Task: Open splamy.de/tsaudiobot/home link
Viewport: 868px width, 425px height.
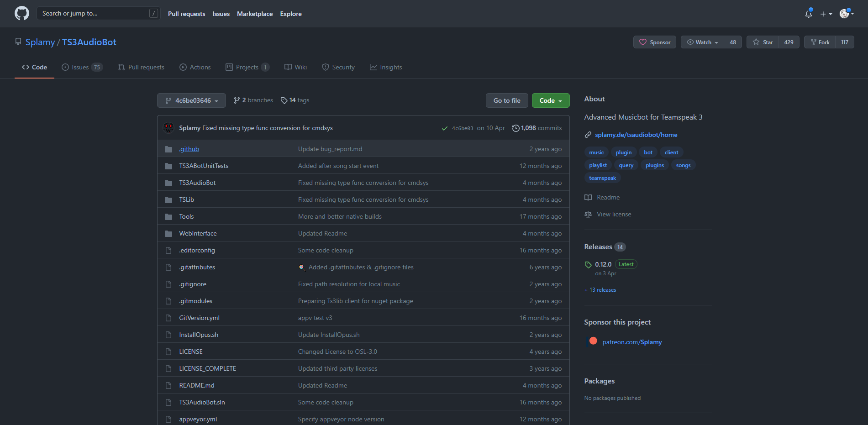Action: 636,135
